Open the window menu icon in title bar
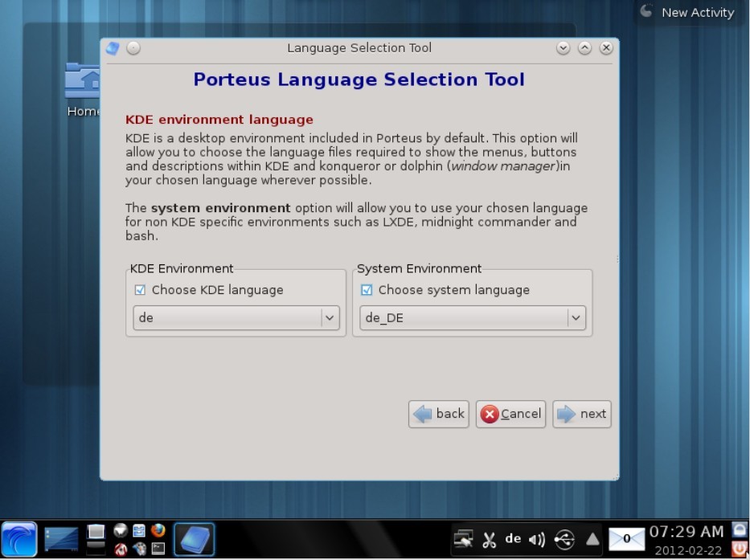 click(113, 48)
